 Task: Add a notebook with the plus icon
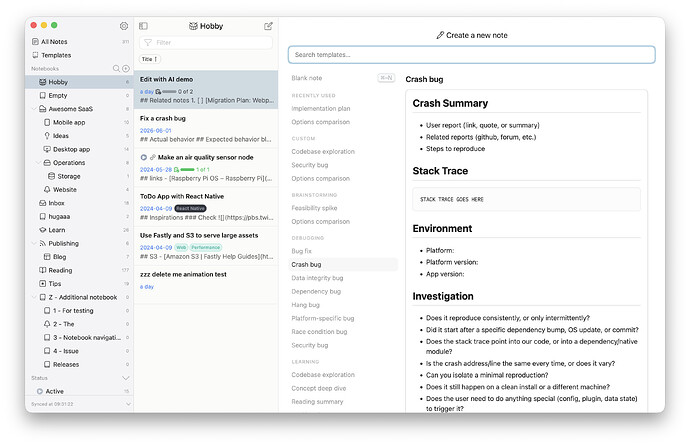coord(126,69)
